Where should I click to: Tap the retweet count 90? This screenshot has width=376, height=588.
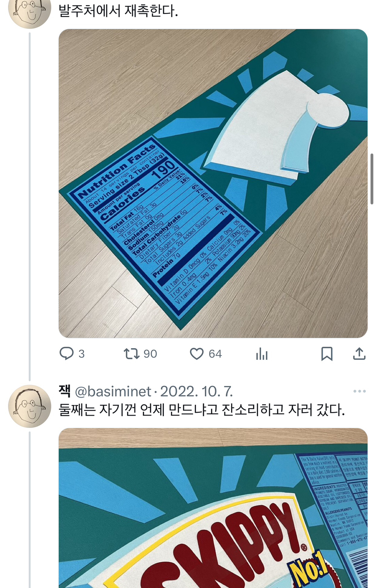pos(150,354)
